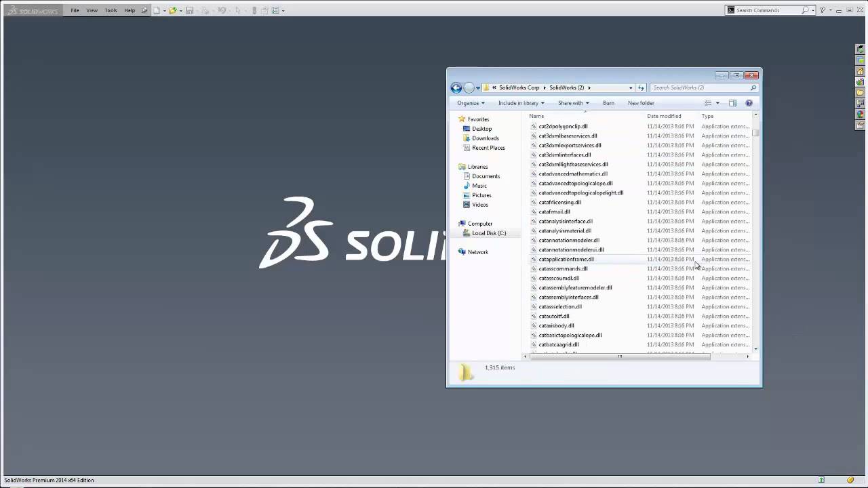
Task: Click the Explorer Back arrow button
Action: coord(456,87)
